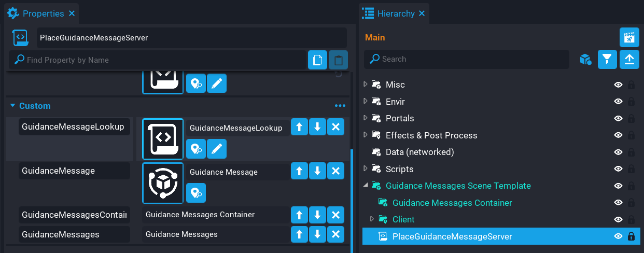Toggle lock on PlaceGuidanceMessageServer
Image resolution: width=644 pixels, height=253 pixels.
[631, 236]
